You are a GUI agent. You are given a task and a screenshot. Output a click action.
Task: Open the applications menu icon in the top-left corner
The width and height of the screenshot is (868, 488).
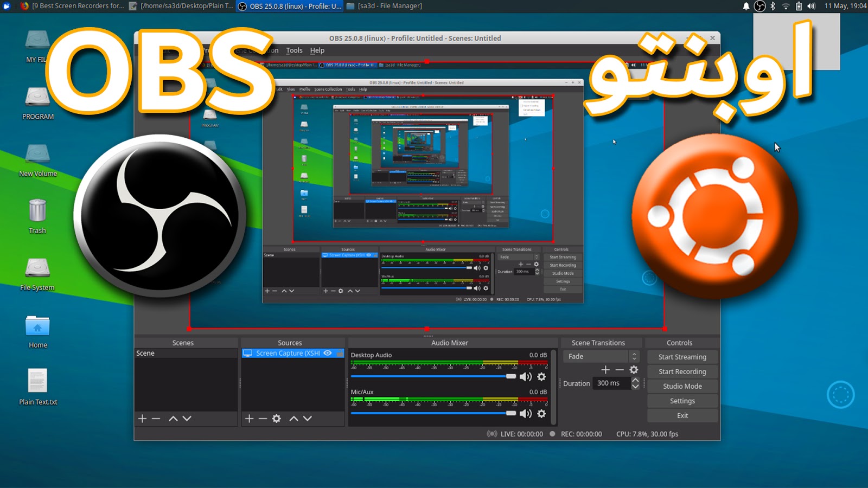7,6
